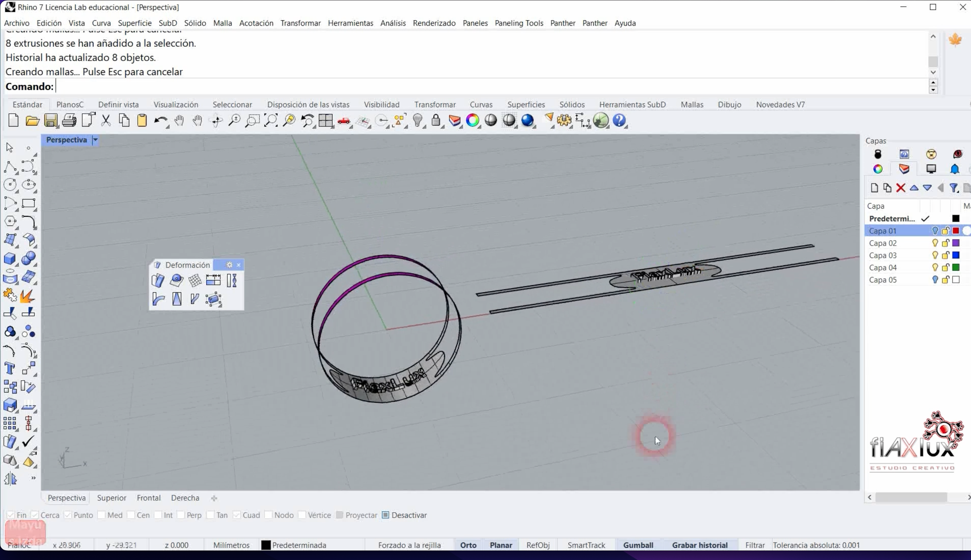Open the Perspectiva viewport dropdown arrow

[x=95, y=140]
